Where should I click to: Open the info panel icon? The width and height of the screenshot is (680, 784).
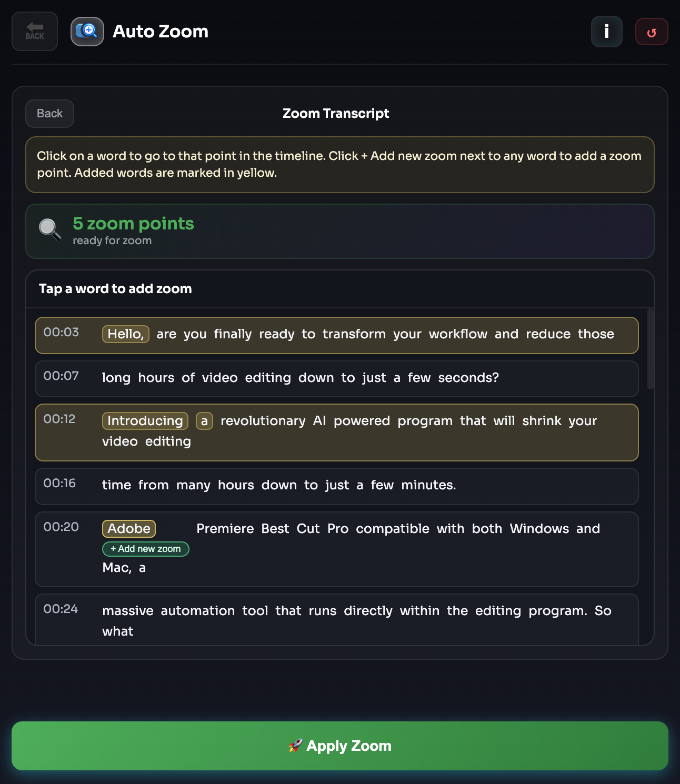[x=606, y=32]
